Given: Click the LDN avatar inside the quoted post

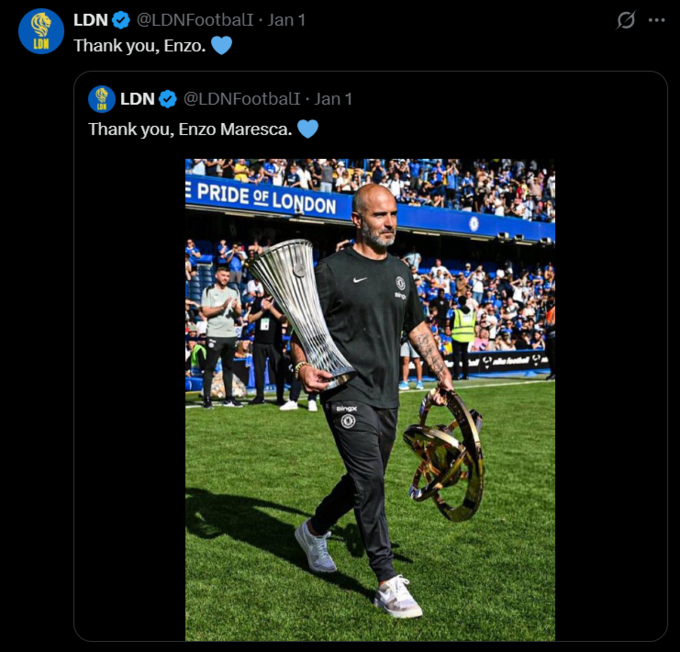Looking at the screenshot, I should point(102,99).
